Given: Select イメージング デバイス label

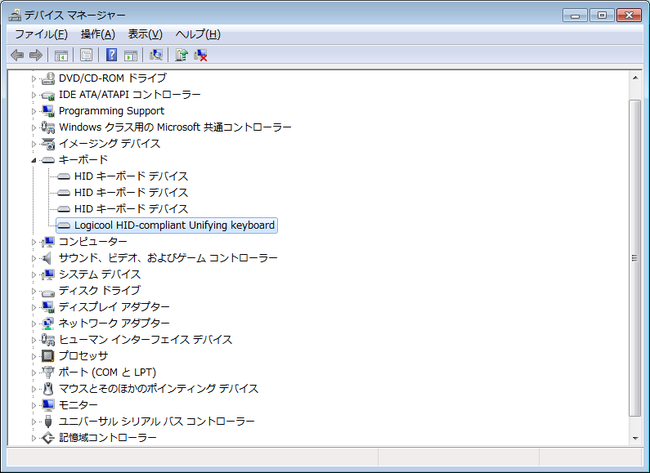Looking at the screenshot, I should tap(109, 143).
